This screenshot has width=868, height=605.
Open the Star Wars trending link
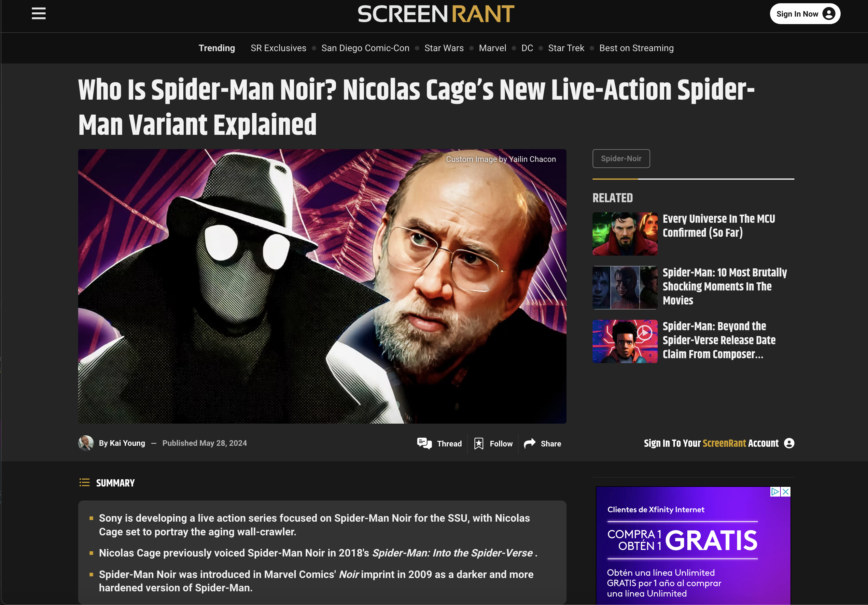coord(444,48)
